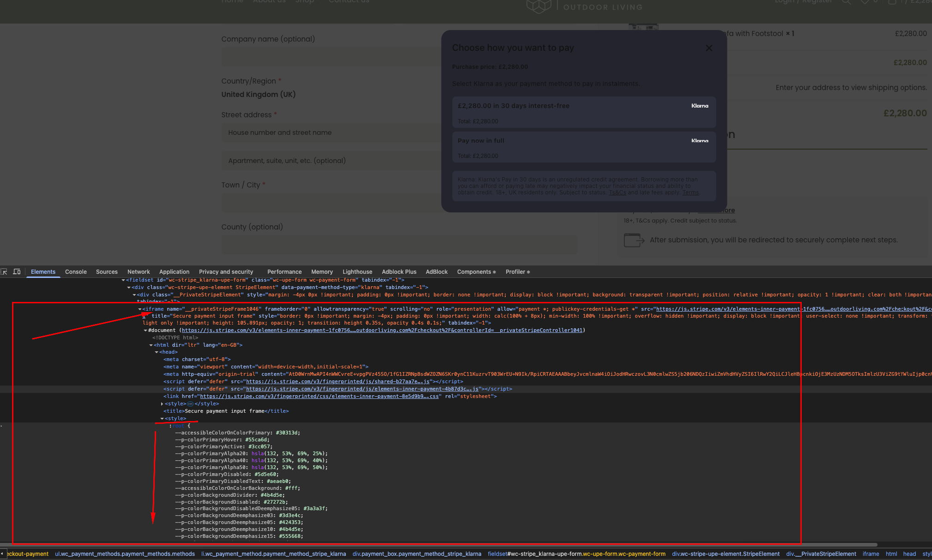Open the Privacy and security tab

click(226, 272)
